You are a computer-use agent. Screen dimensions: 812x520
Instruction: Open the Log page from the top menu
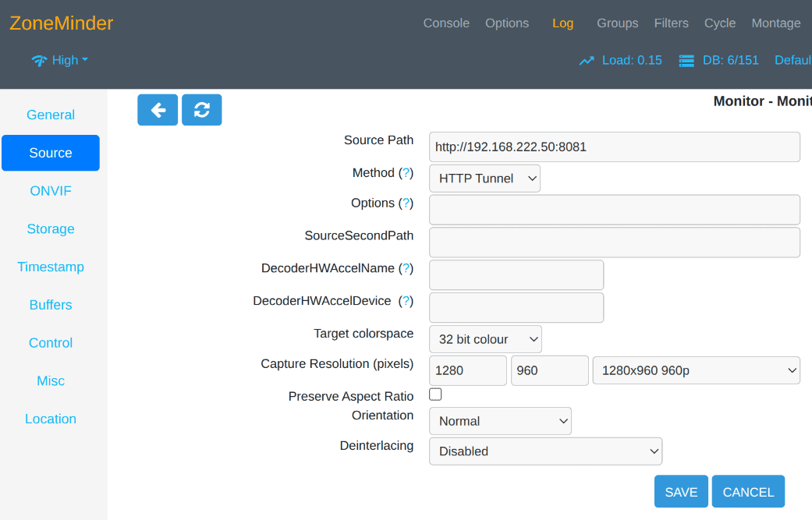point(562,23)
